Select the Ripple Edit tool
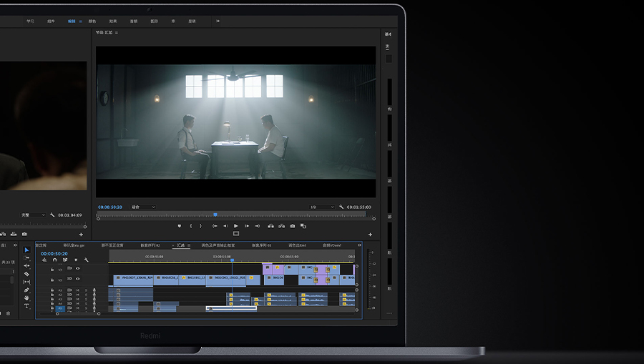Screen dimensions: 644x364 coord(26,266)
